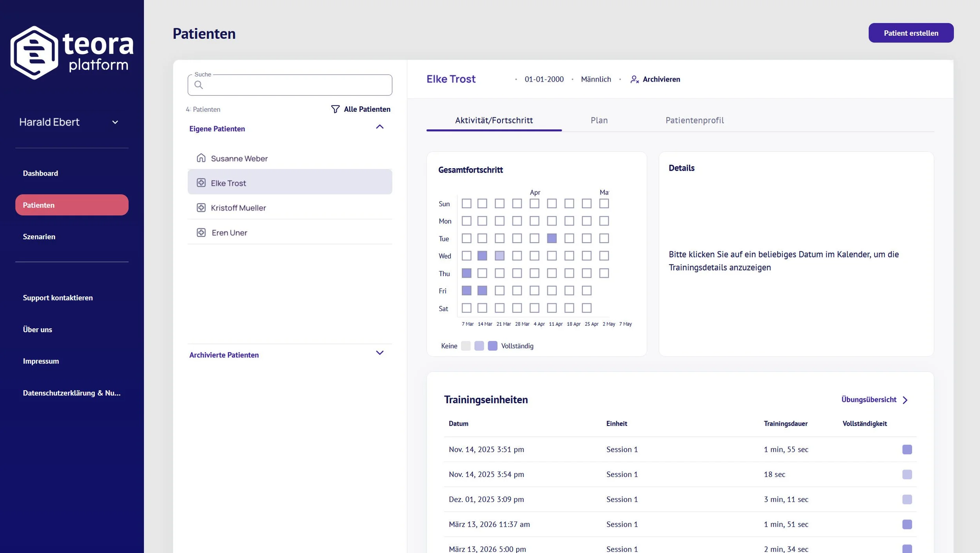Click into the Suche input field

coord(290,85)
